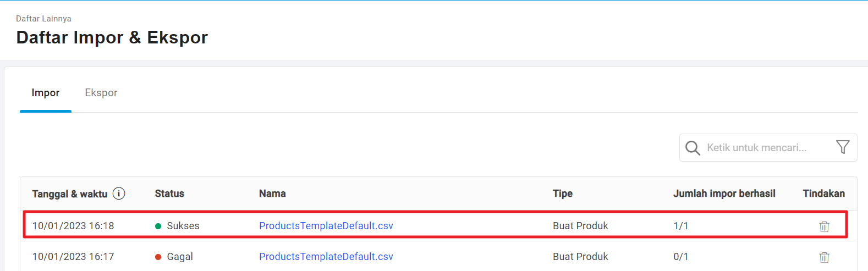
Task: Click the 0/1 import count cell
Action: pos(681,257)
